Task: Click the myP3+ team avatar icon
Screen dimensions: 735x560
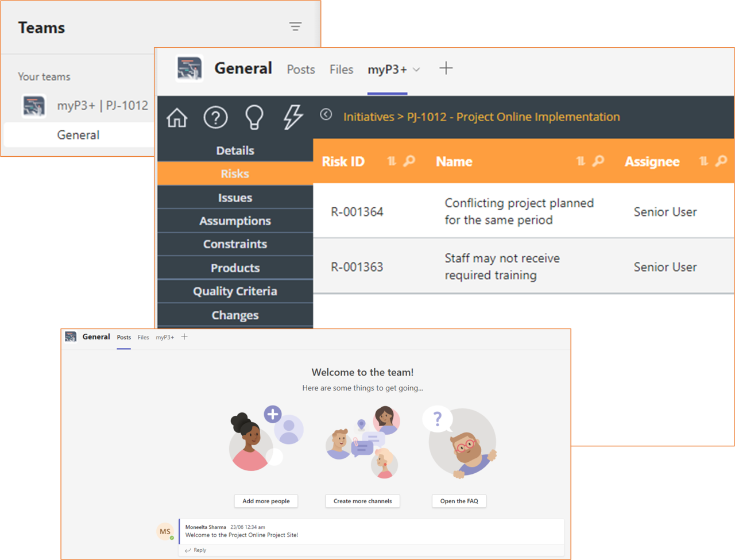Action: pos(33,106)
